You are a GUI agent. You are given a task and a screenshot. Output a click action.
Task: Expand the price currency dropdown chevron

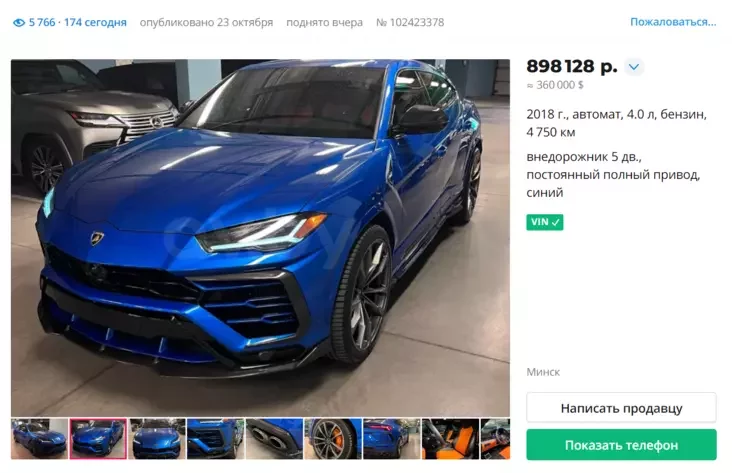[633, 67]
